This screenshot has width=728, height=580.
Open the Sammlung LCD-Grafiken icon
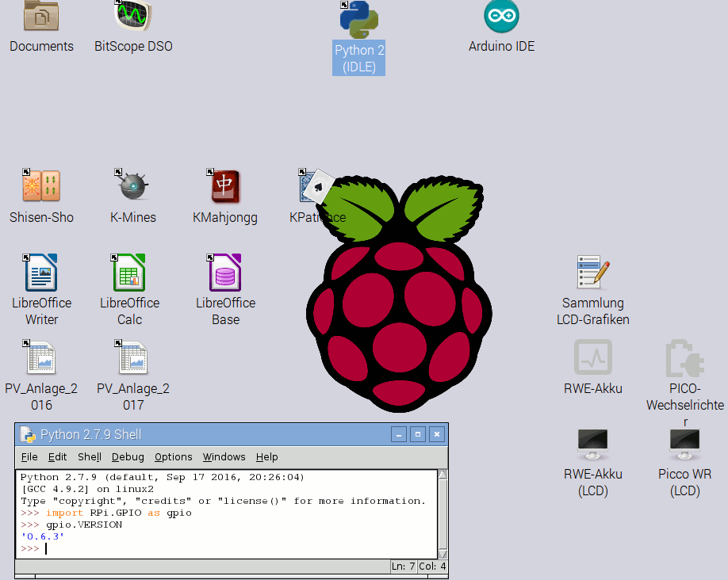pos(592,273)
